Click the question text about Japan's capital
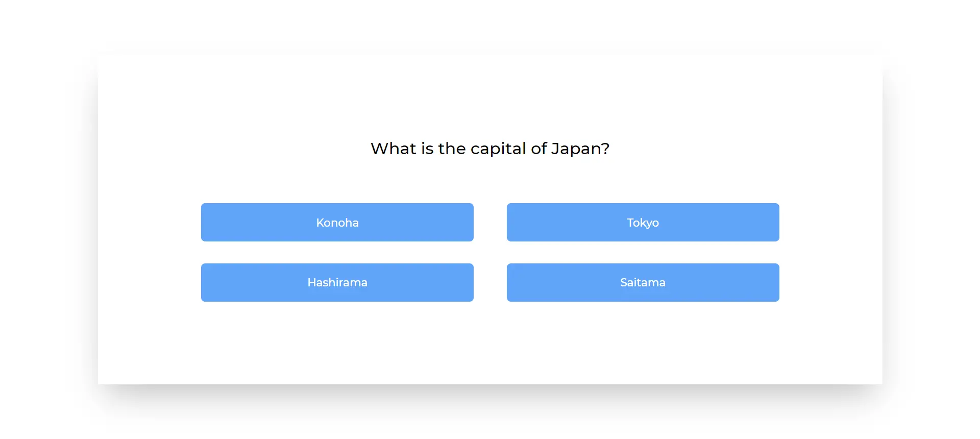980x439 pixels. point(490,149)
